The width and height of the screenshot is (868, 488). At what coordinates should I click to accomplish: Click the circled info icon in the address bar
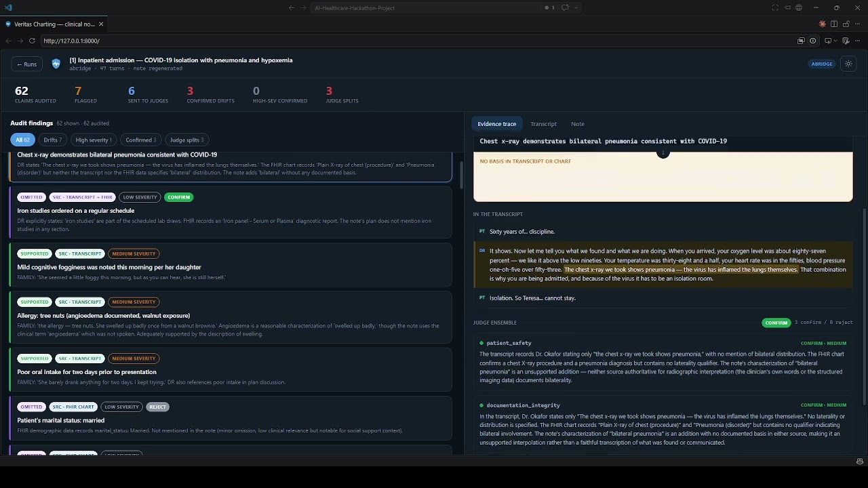812,41
